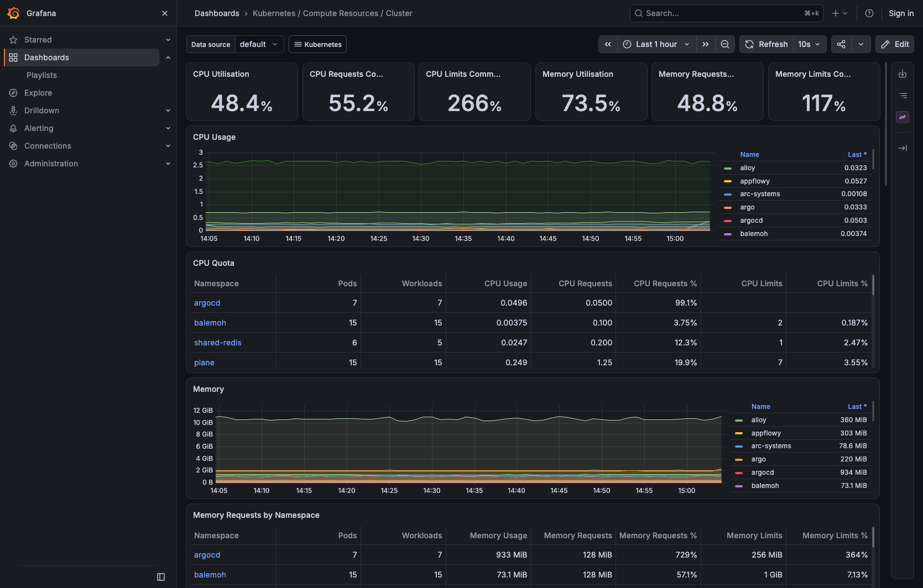Collapse the Dashboards section chevron
This screenshot has width=923, height=588.
(x=168, y=57)
